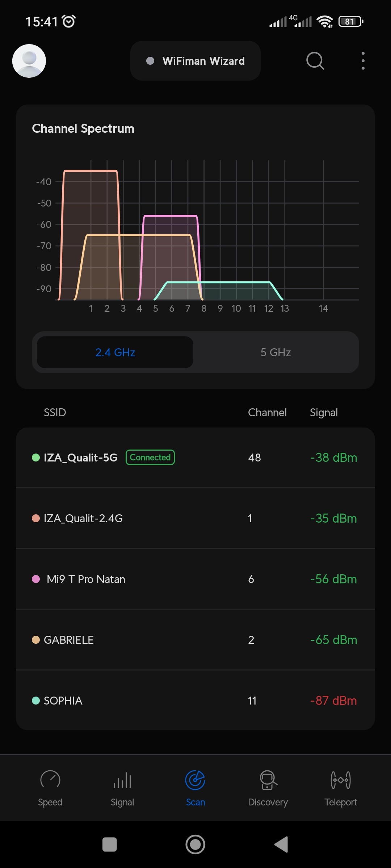Tap the WiFiman Wizard button
Image resolution: width=391 pixels, height=868 pixels.
[x=195, y=61]
